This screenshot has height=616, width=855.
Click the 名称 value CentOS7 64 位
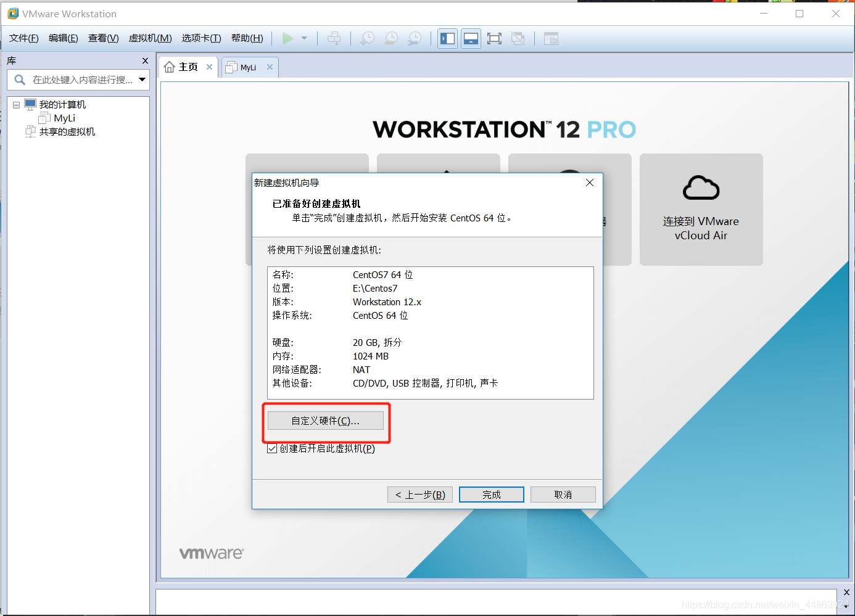tap(382, 275)
